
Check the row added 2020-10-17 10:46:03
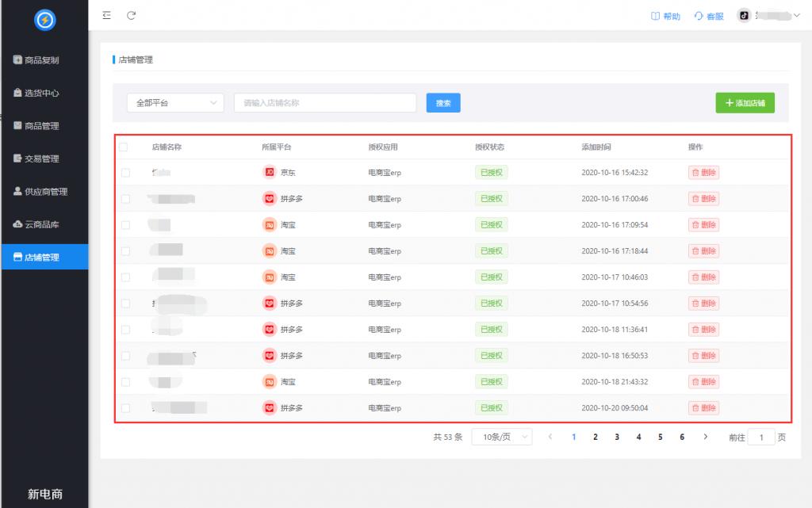125,277
